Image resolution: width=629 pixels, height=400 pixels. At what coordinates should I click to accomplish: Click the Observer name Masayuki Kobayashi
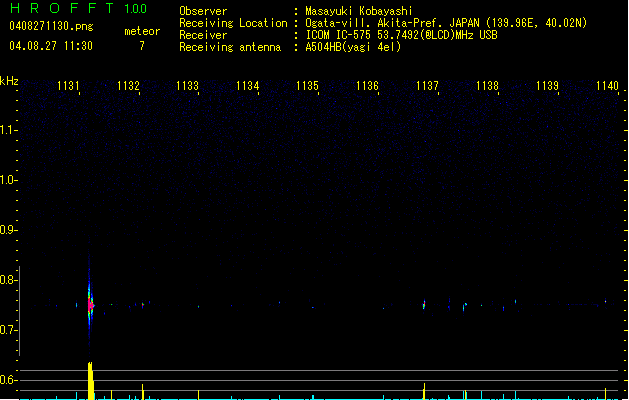(x=359, y=11)
